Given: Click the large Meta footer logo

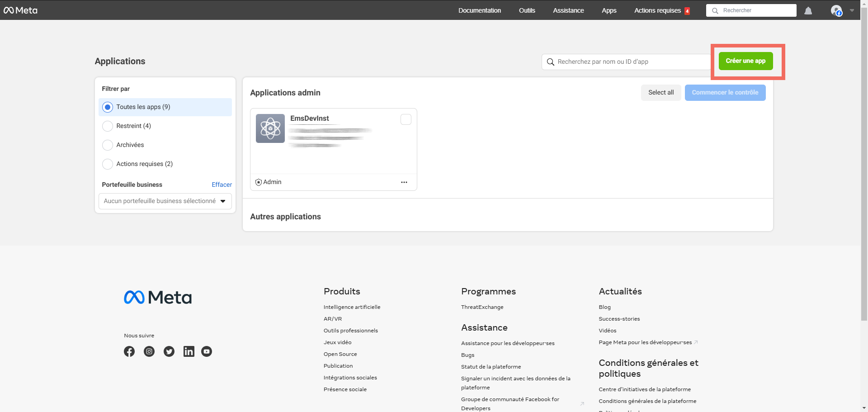Looking at the screenshot, I should coord(158,297).
